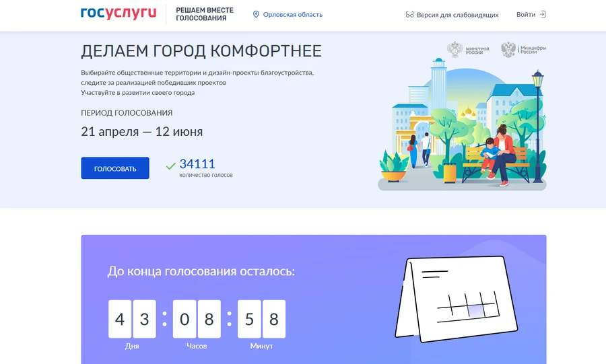Click the Госуслуги logo

coord(118,14)
